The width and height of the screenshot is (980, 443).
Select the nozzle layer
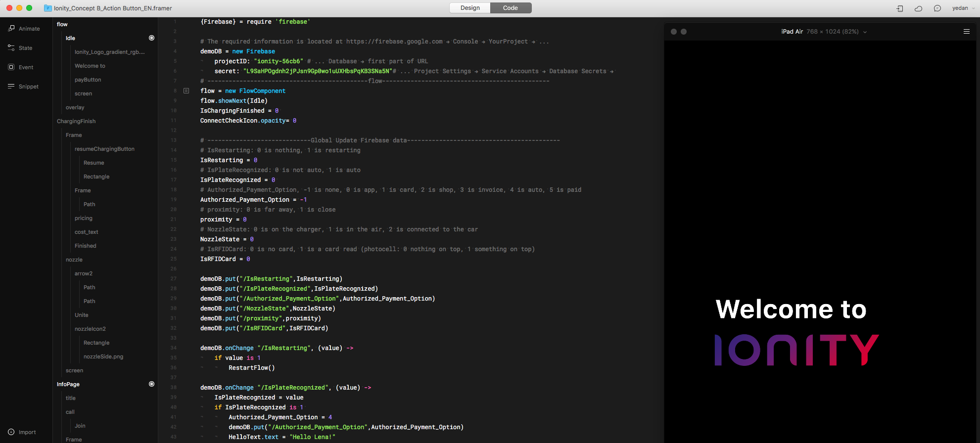74,260
